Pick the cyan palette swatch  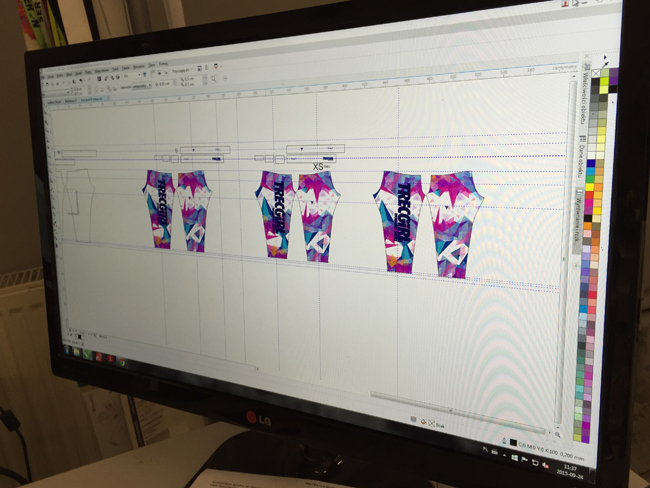(x=590, y=171)
